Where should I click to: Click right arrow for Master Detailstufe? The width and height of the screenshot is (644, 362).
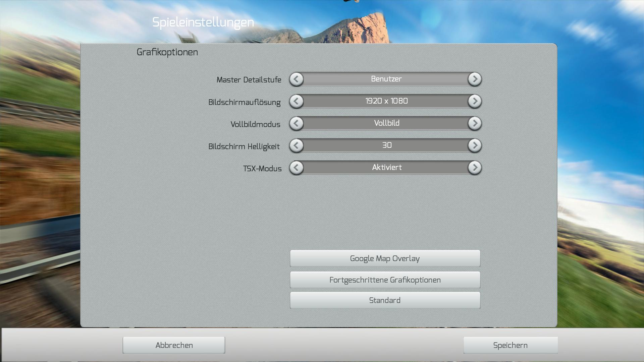(475, 79)
